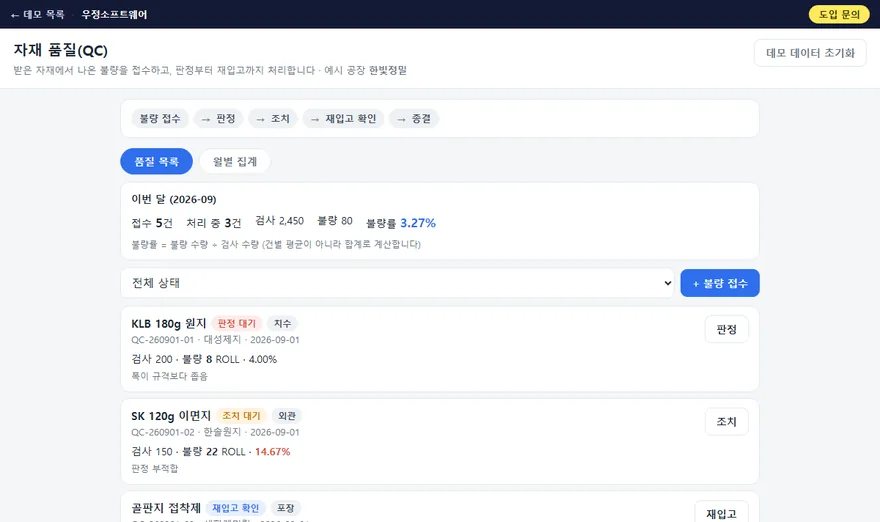Open the 월별 집계 tab
The height and width of the screenshot is (522, 880).
[235, 162]
